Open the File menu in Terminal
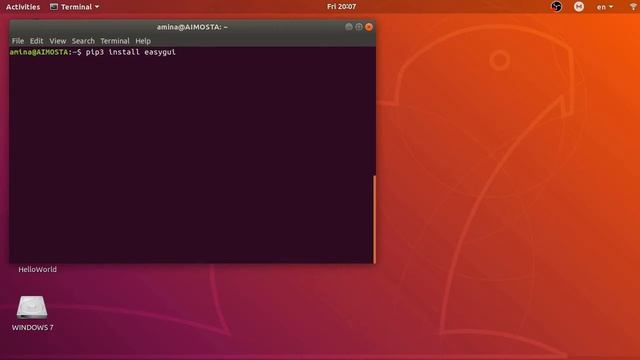640x360 pixels. pyautogui.click(x=18, y=41)
